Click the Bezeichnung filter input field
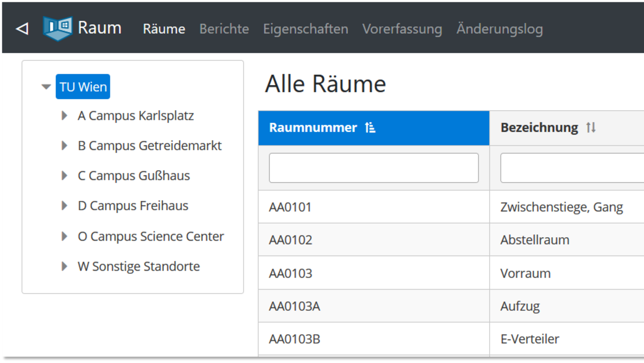 click(572, 168)
